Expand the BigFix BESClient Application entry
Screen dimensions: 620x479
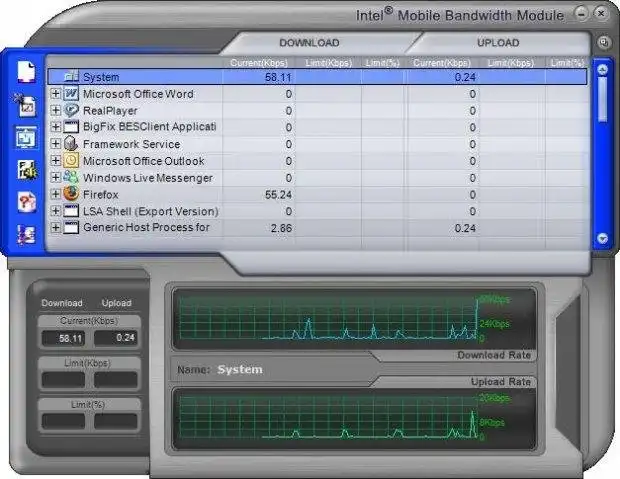coord(56,127)
